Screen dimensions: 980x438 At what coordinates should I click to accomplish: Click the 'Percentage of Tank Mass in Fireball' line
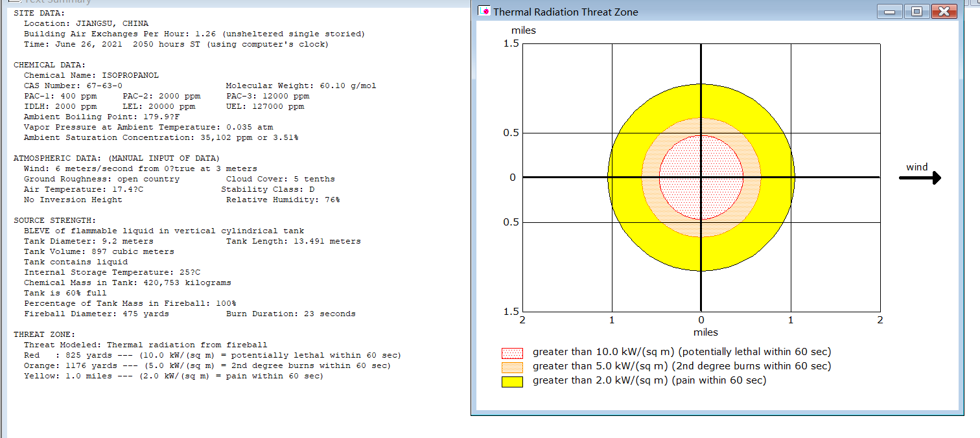point(130,303)
